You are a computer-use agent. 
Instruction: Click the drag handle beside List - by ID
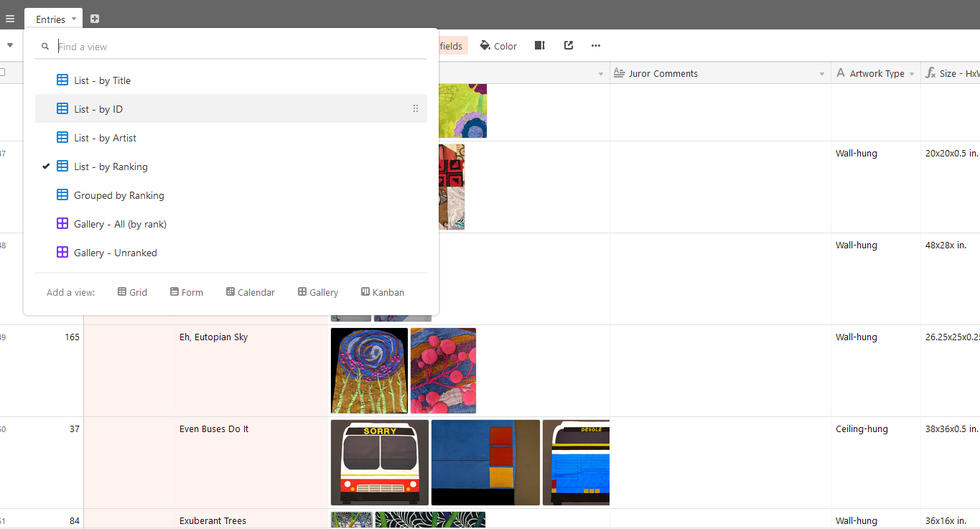coord(415,109)
